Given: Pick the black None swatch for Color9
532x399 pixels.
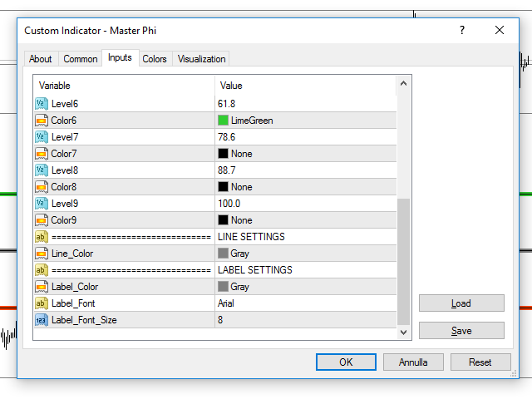Looking at the screenshot, I should click(x=223, y=220).
